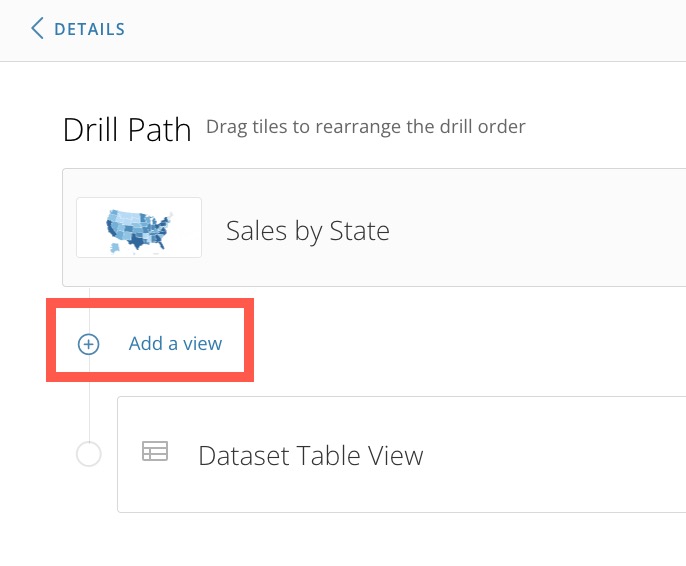Click the back chevron beside DETAILS

(x=37, y=28)
